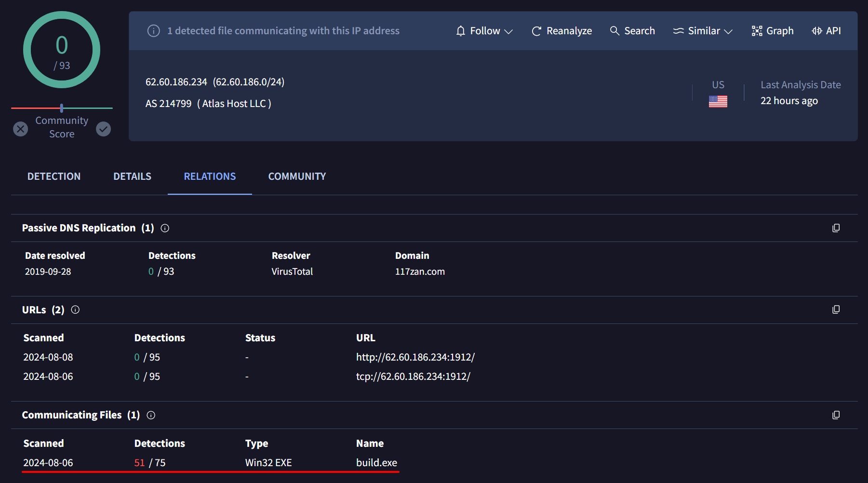Screen dimensions: 868x483
Task: Open the Follow dropdown
Action: pos(484,31)
